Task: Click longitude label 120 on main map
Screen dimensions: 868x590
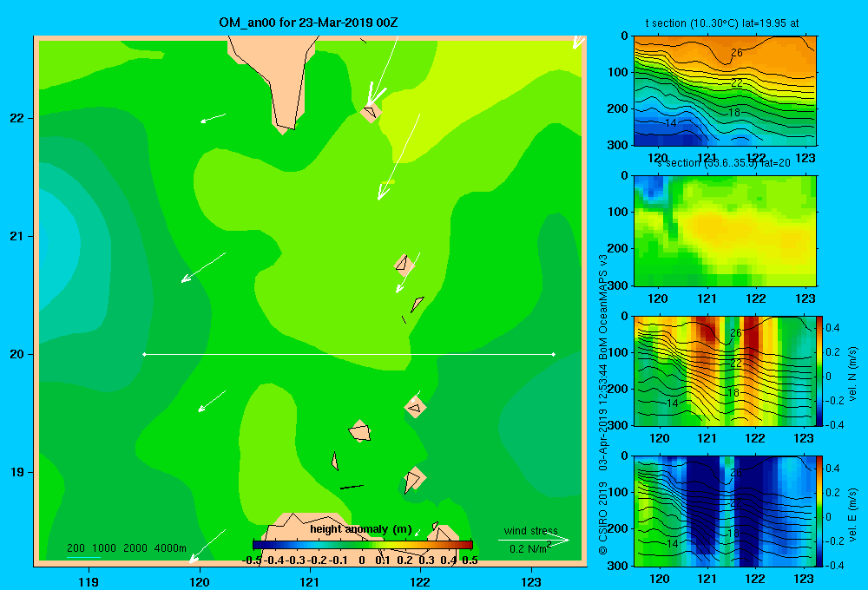Action: (x=200, y=582)
